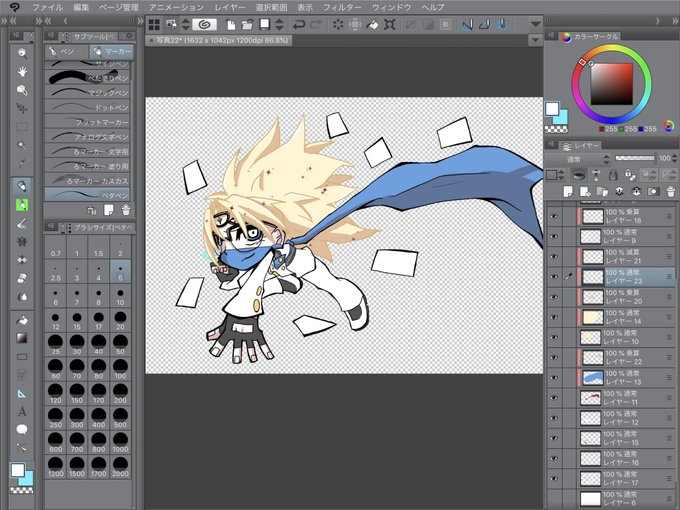Screen dimensions: 680x510
Task: Open brush size panel menu icon
Action: coord(51,226)
